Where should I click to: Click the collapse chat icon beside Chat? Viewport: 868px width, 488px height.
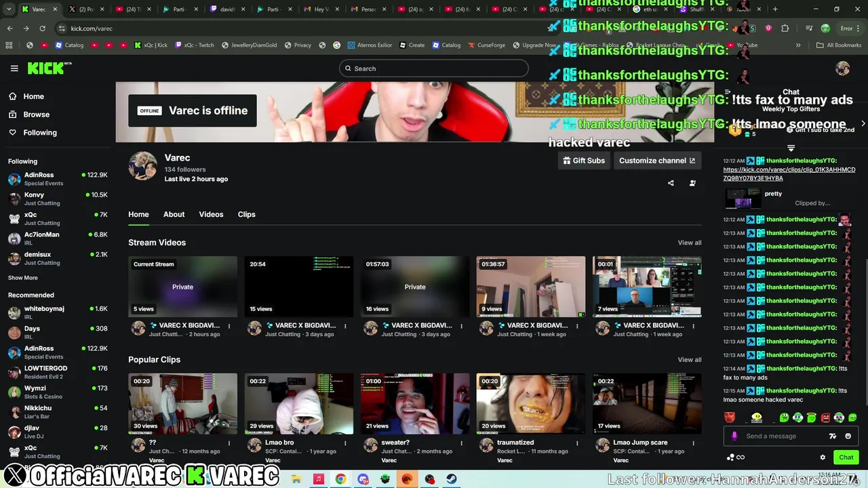tap(727, 91)
